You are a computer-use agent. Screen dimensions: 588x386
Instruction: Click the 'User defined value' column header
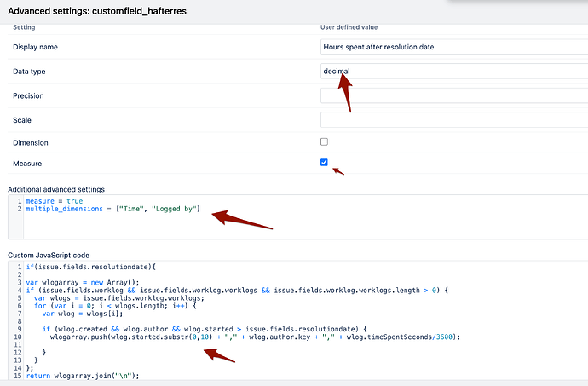[x=349, y=27]
